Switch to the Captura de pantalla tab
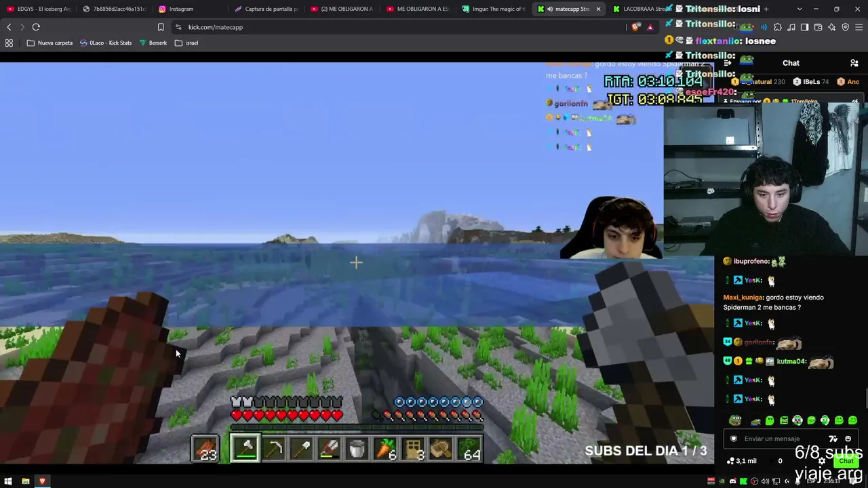 (x=267, y=9)
